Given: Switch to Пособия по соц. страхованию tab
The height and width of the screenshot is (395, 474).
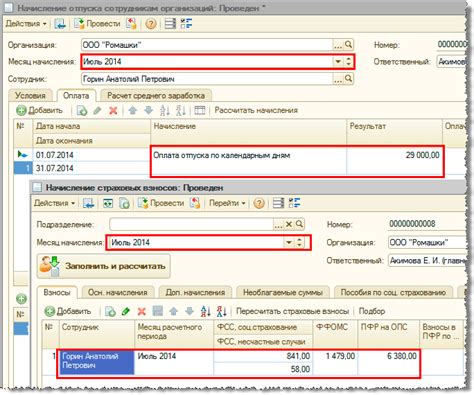Looking at the screenshot, I should tap(393, 292).
